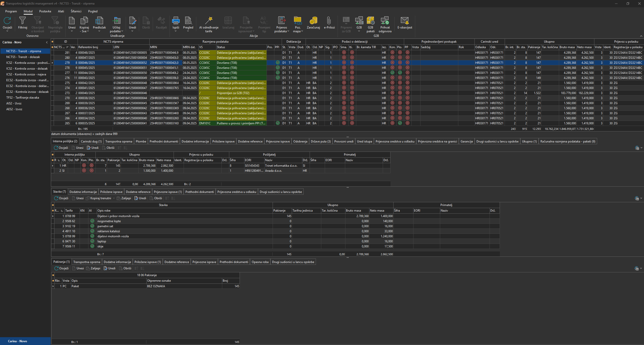
Task: Click yellow Pripremljen za G2B (T02) status
Action: tap(241, 93)
